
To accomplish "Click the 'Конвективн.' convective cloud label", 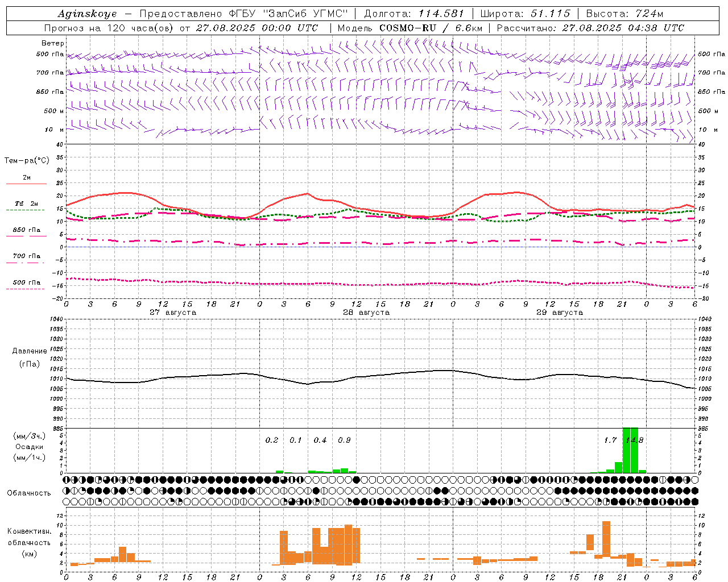I will pos(30,531).
